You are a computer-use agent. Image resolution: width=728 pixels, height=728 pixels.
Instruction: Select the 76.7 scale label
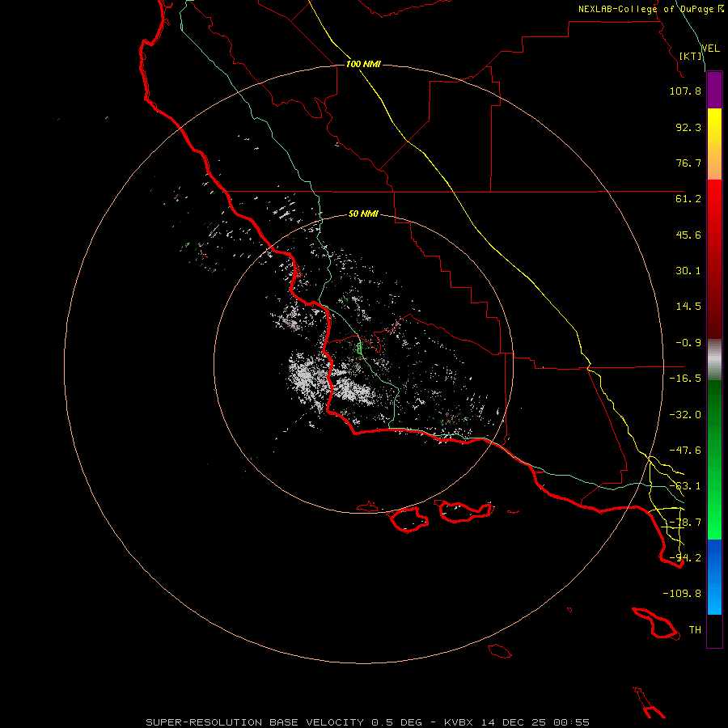(x=688, y=163)
